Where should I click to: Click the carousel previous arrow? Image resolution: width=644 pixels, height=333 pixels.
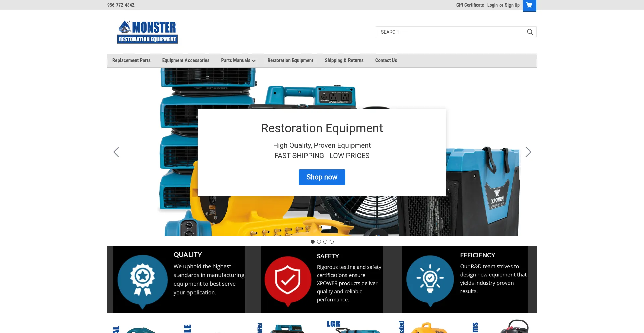(x=116, y=152)
